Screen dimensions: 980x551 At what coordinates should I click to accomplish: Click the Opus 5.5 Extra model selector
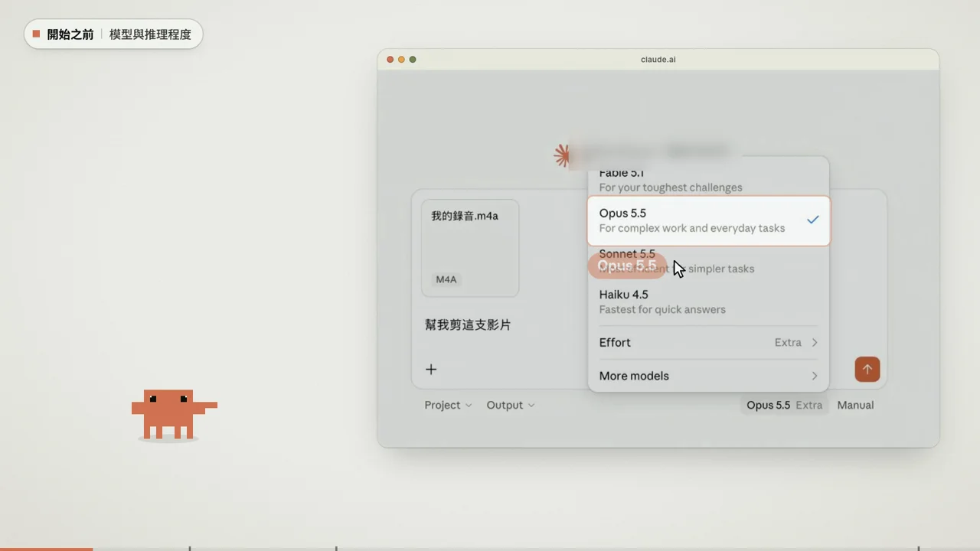coord(784,405)
